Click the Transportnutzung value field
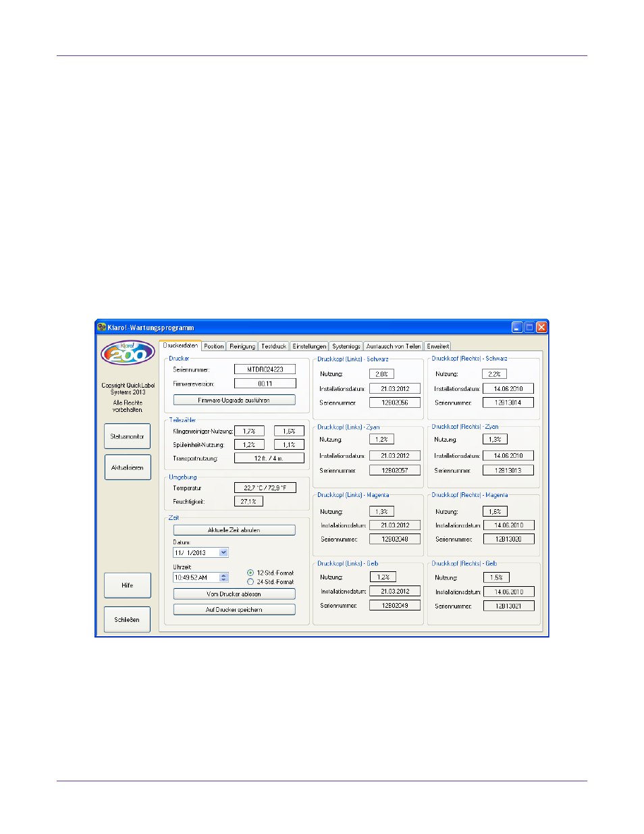 (269, 459)
